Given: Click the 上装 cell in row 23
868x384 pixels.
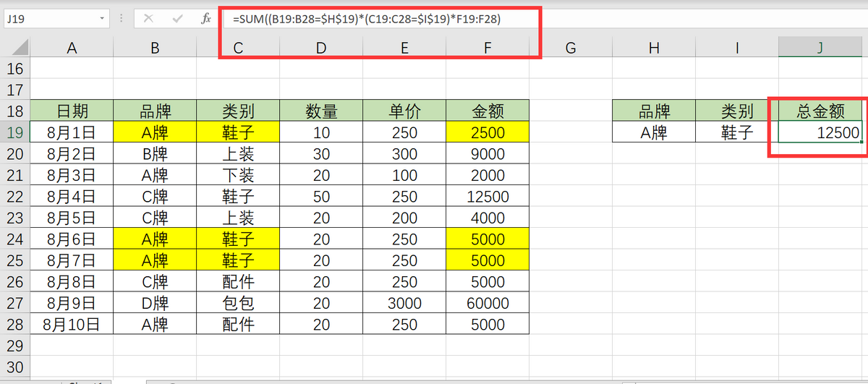Looking at the screenshot, I should pyautogui.click(x=238, y=218).
